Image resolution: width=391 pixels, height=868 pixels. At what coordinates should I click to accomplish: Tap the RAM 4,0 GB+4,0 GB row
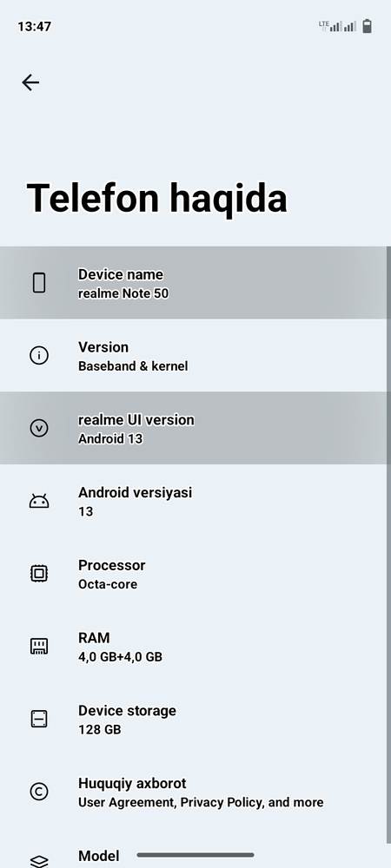click(x=193, y=646)
